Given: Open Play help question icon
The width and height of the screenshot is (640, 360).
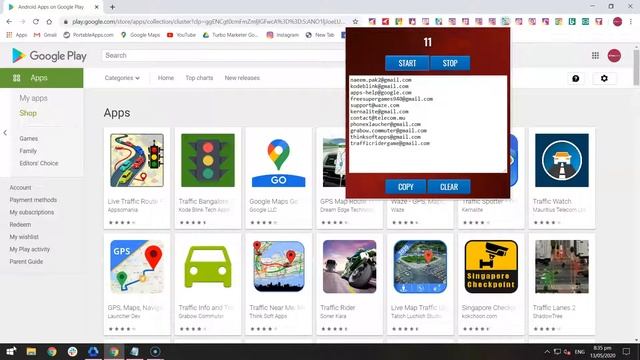Looking at the screenshot, I should tap(576, 78).
